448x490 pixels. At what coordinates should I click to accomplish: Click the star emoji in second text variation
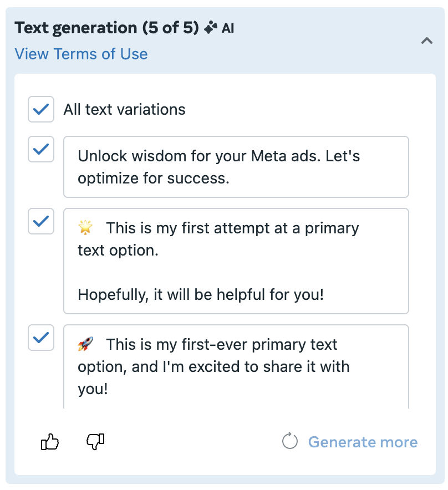coord(85,227)
